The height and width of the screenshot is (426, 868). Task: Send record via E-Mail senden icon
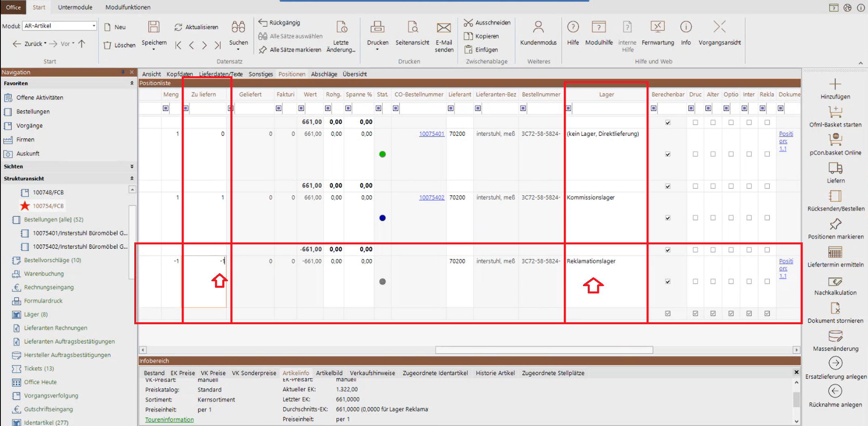[x=444, y=28]
